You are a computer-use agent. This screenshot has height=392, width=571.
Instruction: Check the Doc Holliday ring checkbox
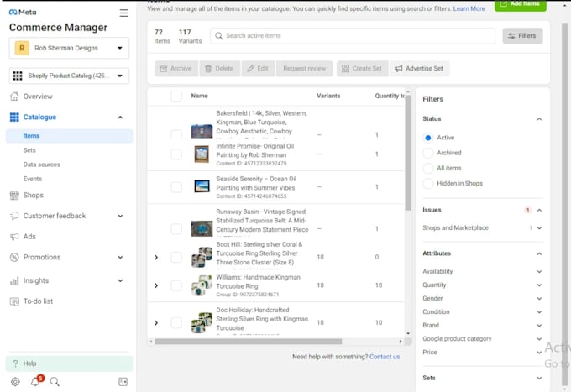pos(176,323)
